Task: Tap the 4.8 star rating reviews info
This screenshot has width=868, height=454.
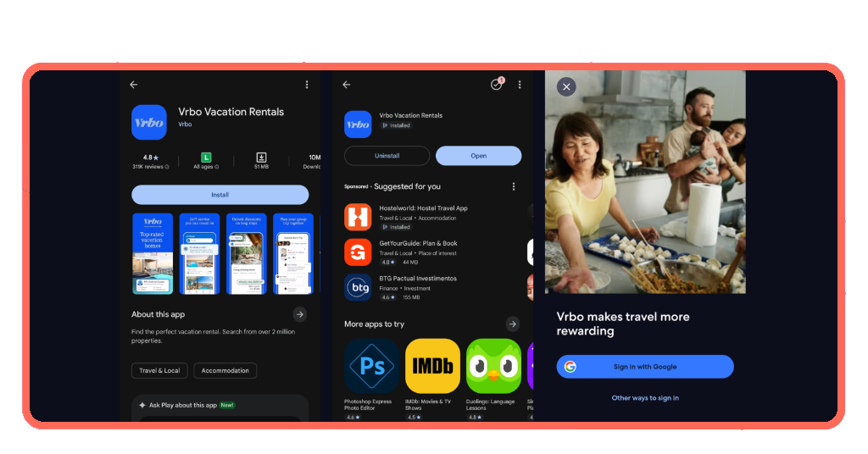Action: [151, 162]
